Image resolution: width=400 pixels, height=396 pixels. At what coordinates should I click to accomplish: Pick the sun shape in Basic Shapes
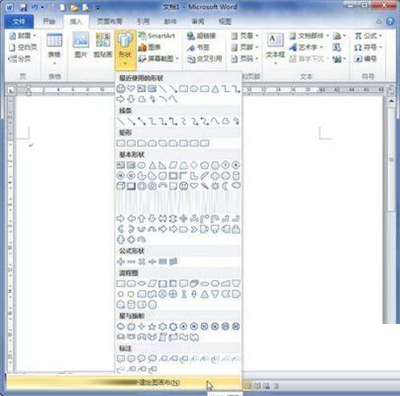click(215, 186)
